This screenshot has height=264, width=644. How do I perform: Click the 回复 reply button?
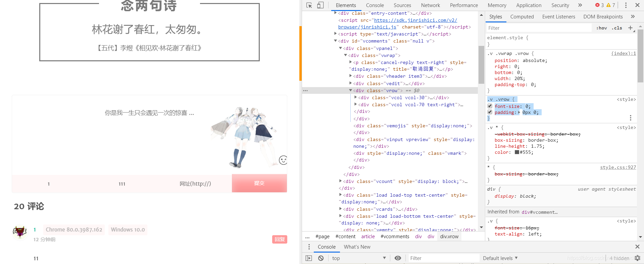(x=280, y=239)
